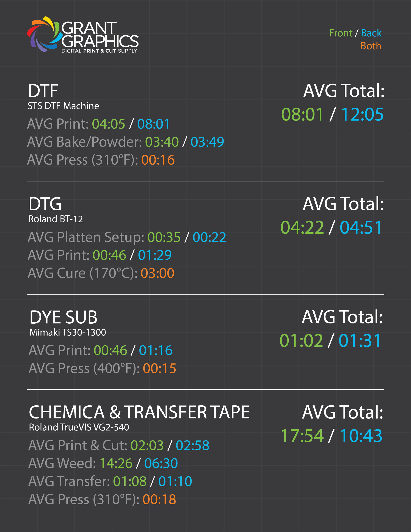The width and height of the screenshot is (411, 532).
Task: Click the CHEMICA & TRANSFER TAPE heading
Action: pos(139,412)
